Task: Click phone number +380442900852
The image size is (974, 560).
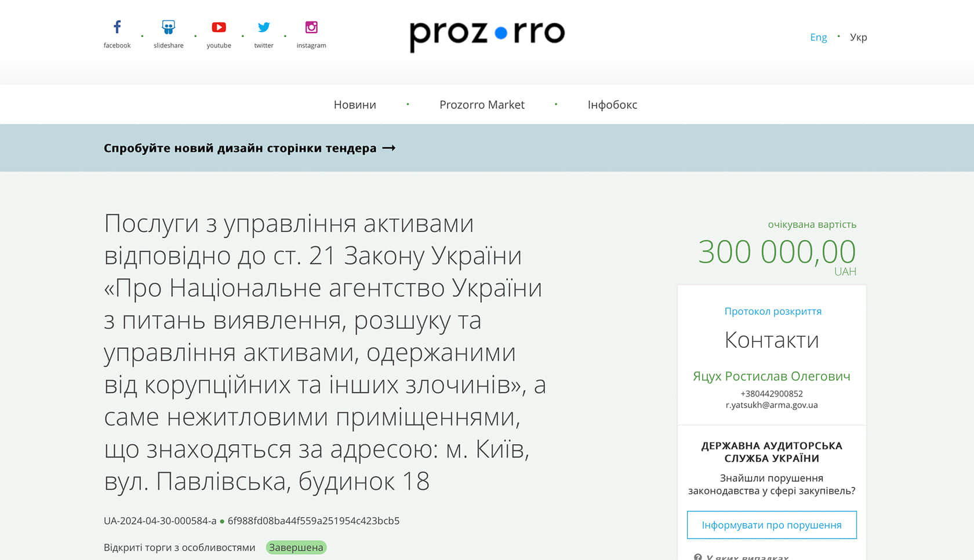Action: [x=772, y=394]
